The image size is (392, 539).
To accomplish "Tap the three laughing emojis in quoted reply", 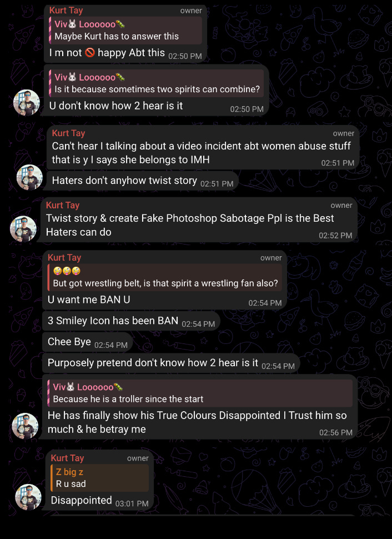I will pyautogui.click(x=67, y=271).
